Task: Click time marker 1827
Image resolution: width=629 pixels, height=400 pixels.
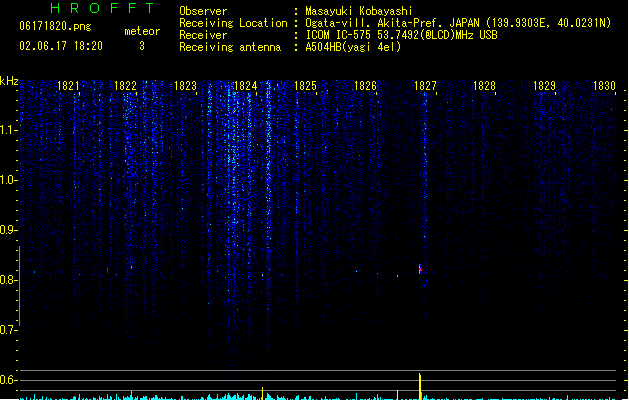Action: click(425, 86)
